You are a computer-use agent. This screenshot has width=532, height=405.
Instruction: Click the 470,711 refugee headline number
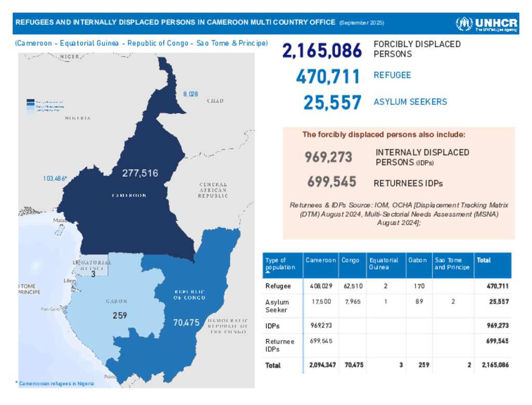328,77
